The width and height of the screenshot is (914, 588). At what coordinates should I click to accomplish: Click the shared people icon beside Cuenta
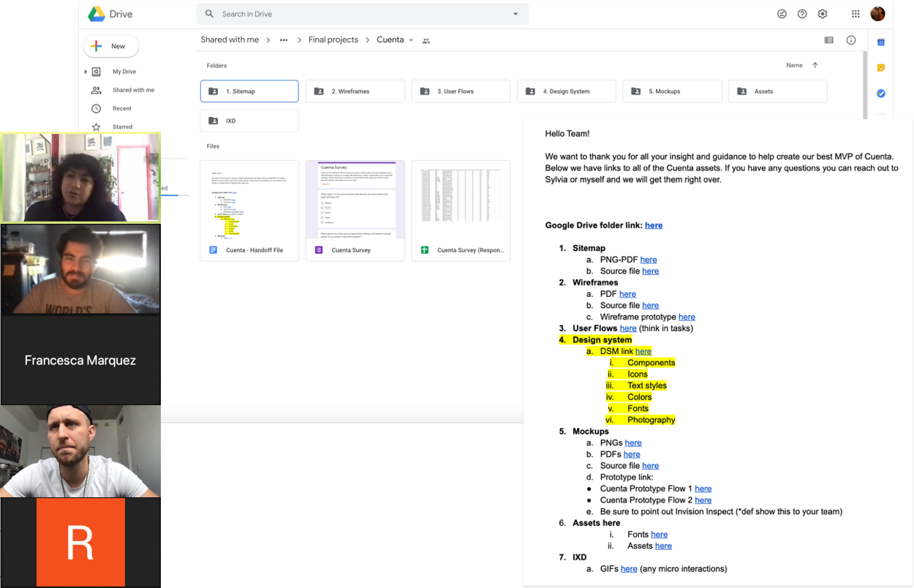(426, 41)
